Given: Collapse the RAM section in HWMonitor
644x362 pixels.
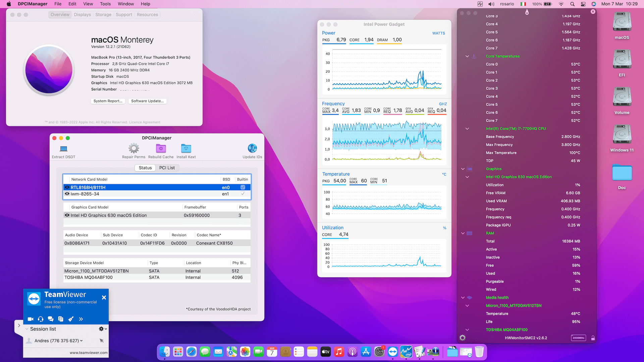Looking at the screenshot, I should tap(463, 233).
